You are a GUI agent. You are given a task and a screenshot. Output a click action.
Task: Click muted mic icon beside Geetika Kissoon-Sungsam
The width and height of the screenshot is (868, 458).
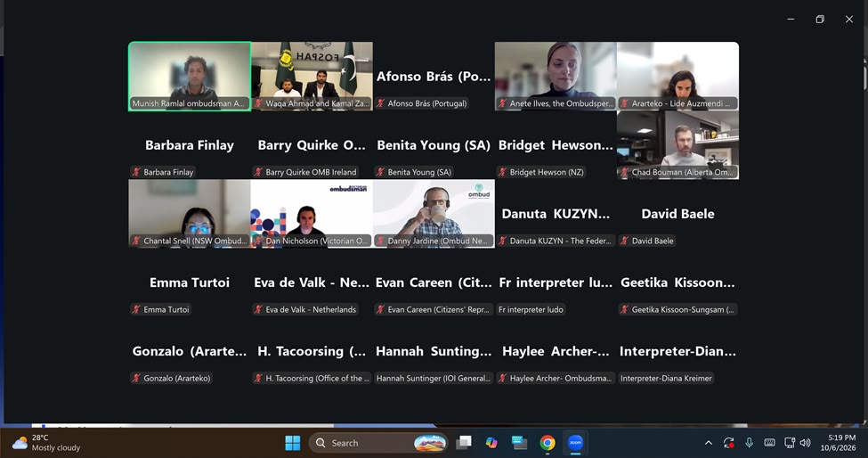click(624, 309)
